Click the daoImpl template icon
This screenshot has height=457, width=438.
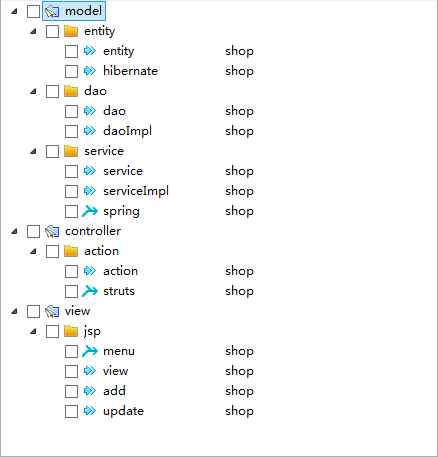click(90, 131)
